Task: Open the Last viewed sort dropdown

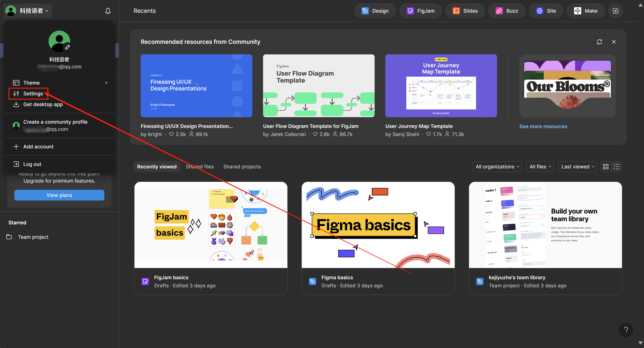Action: pyautogui.click(x=577, y=167)
